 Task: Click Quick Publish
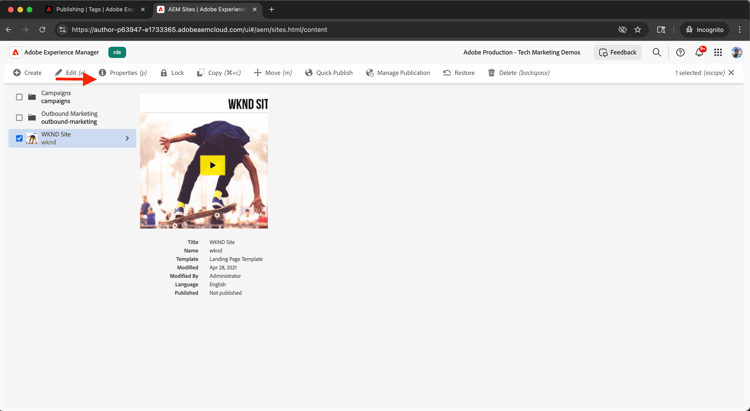329,73
